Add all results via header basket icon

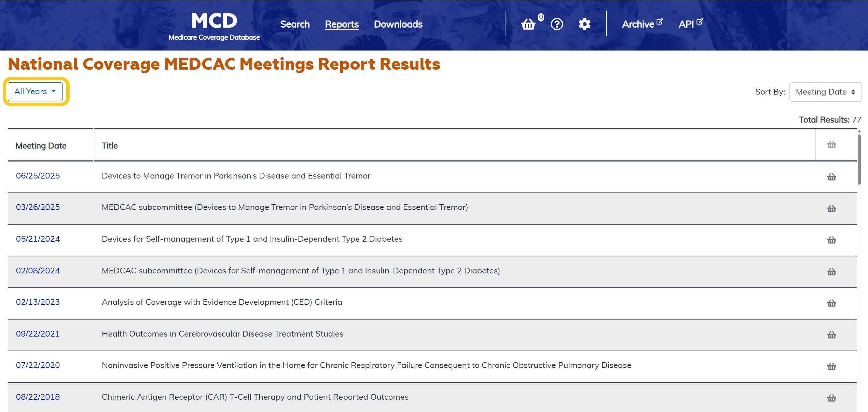(831, 145)
